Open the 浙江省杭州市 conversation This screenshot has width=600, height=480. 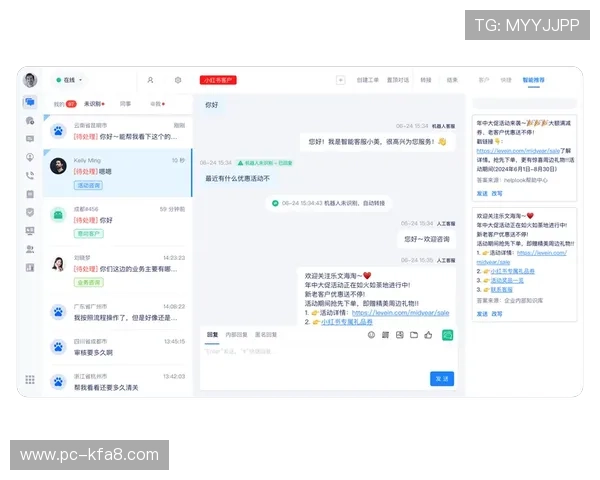117,382
